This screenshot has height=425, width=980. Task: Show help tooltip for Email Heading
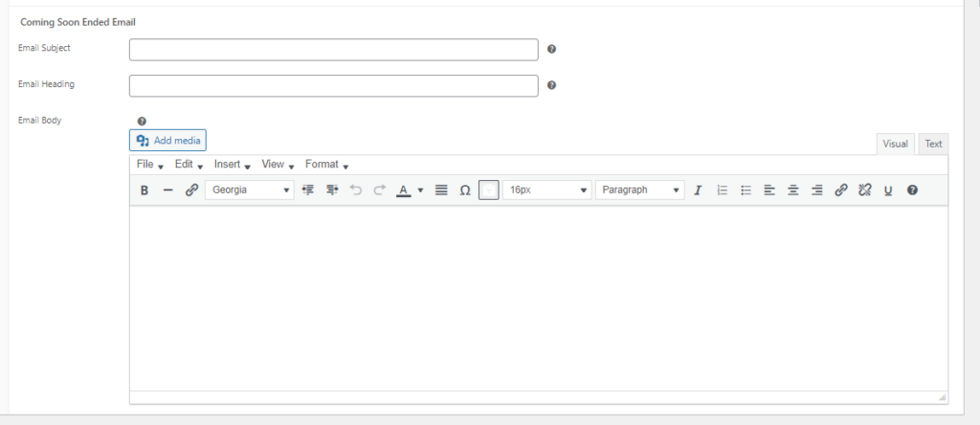pos(552,85)
